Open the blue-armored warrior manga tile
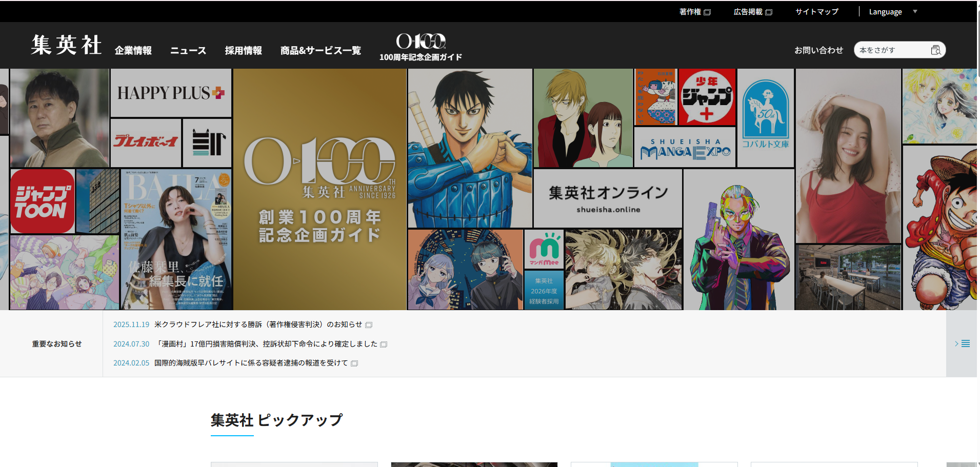The height and width of the screenshot is (467, 980). coord(470,148)
